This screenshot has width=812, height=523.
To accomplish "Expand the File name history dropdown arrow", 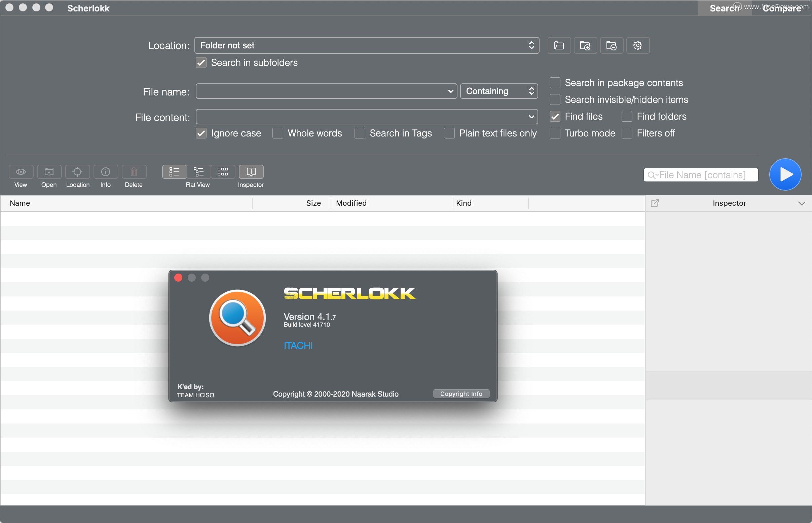I will [450, 91].
